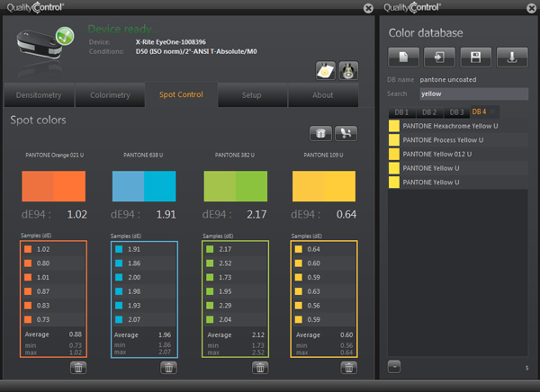This screenshot has width=540, height=392.
Task: Select the Spot Control tab
Action: click(x=181, y=94)
